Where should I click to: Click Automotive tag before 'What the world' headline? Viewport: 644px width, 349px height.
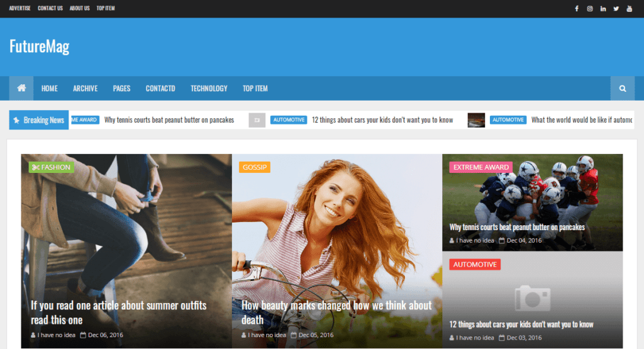(508, 120)
